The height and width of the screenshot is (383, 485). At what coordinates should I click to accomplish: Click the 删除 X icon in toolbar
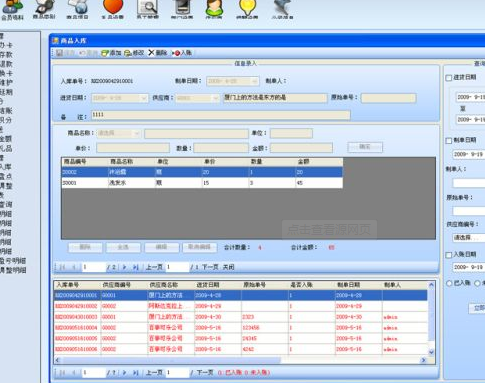pyautogui.click(x=151, y=53)
